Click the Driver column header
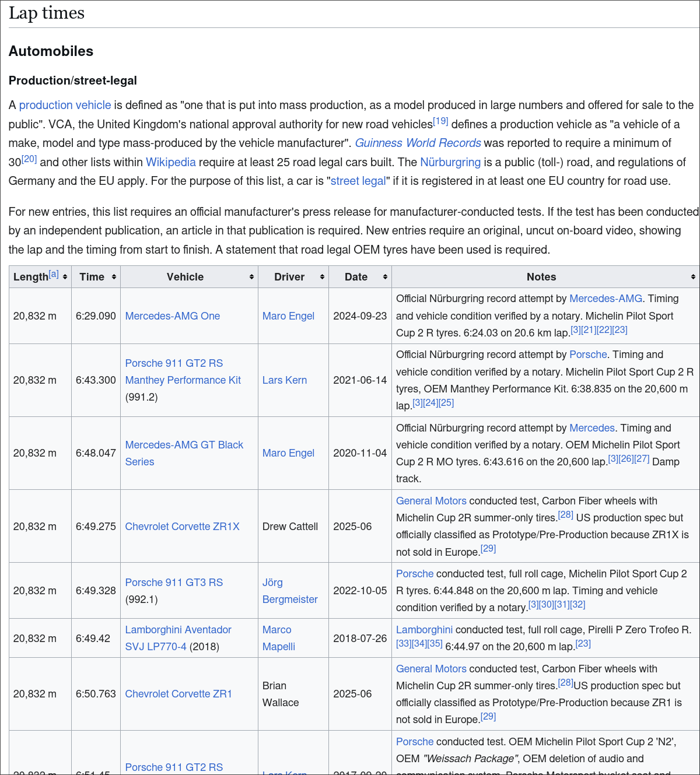The width and height of the screenshot is (700, 775). pos(293,277)
